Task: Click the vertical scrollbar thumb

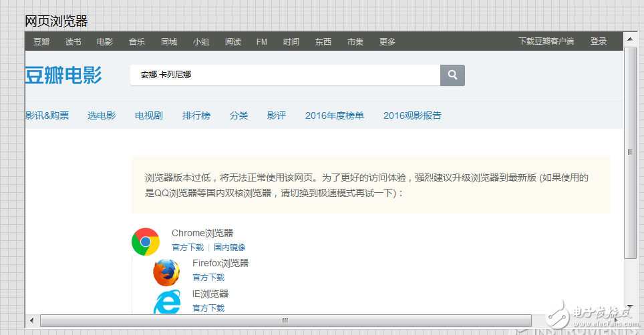Action: (x=629, y=152)
